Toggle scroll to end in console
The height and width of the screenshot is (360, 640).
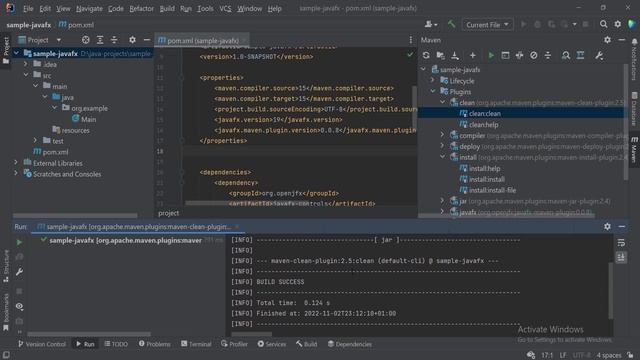point(621,257)
